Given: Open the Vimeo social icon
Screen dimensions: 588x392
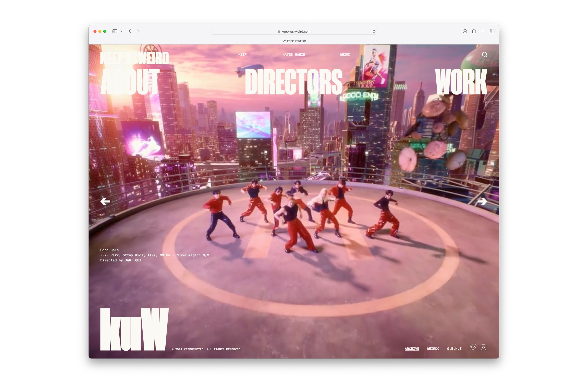Looking at the screenshot, I should click(473, 347).
